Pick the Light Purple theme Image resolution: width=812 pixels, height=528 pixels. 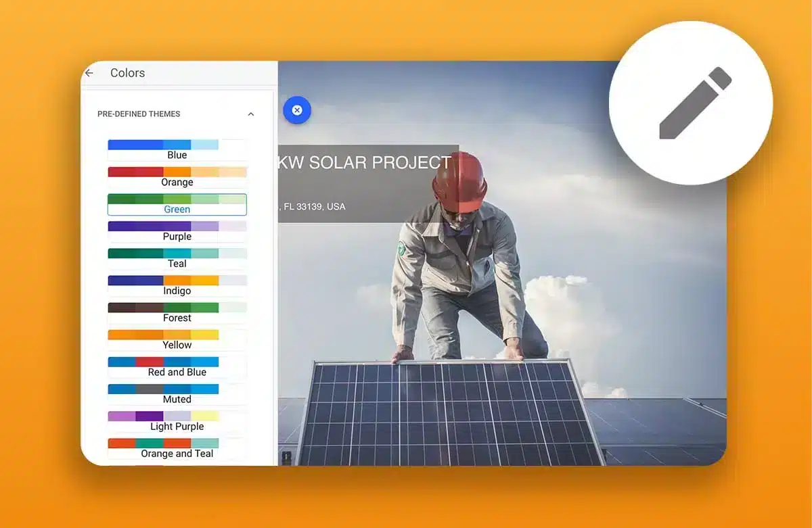pyautogui.click(x=177, y=421)
